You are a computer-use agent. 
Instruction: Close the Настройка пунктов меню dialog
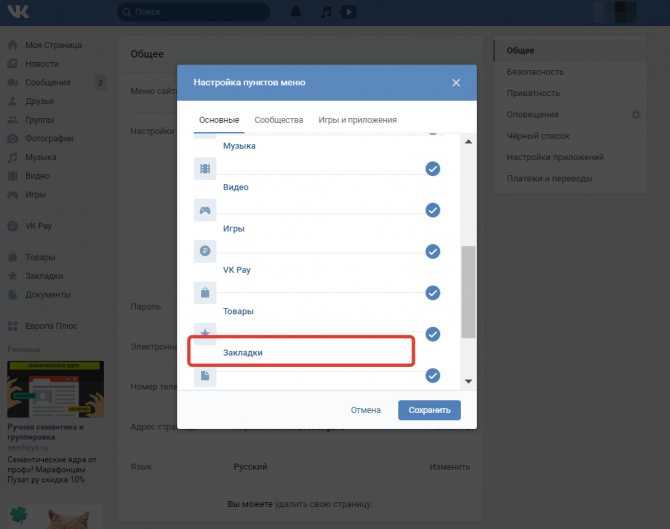[456, 83]
